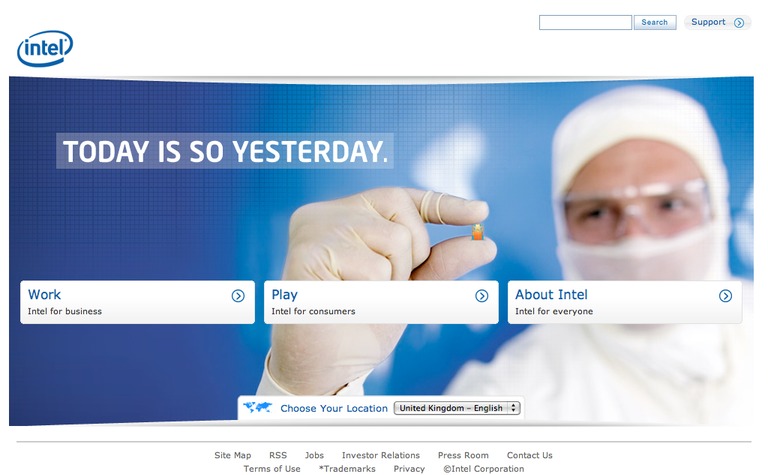Click the orange chip held between fingers
This screenshot has height=475, width=768.
tap(478, 232)
